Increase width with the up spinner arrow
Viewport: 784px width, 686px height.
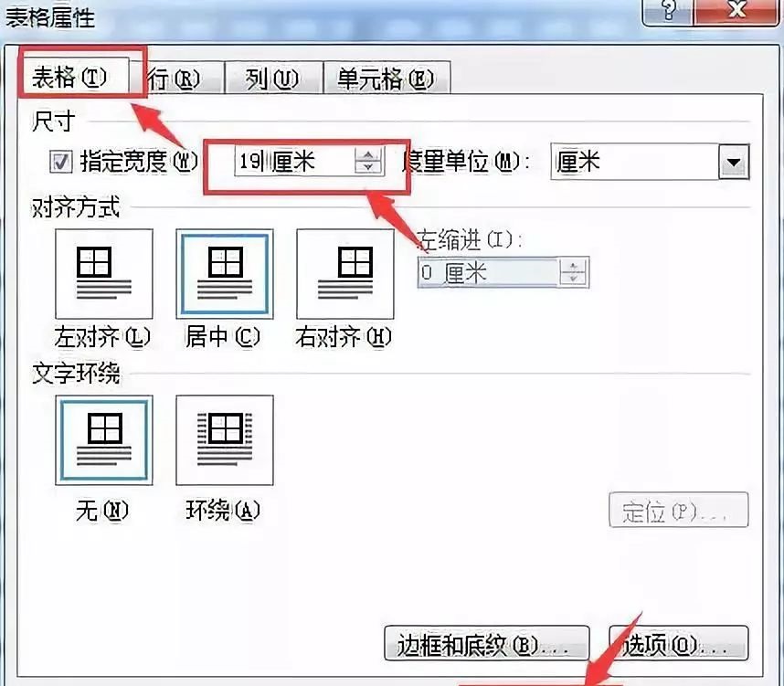click(368, 154)
